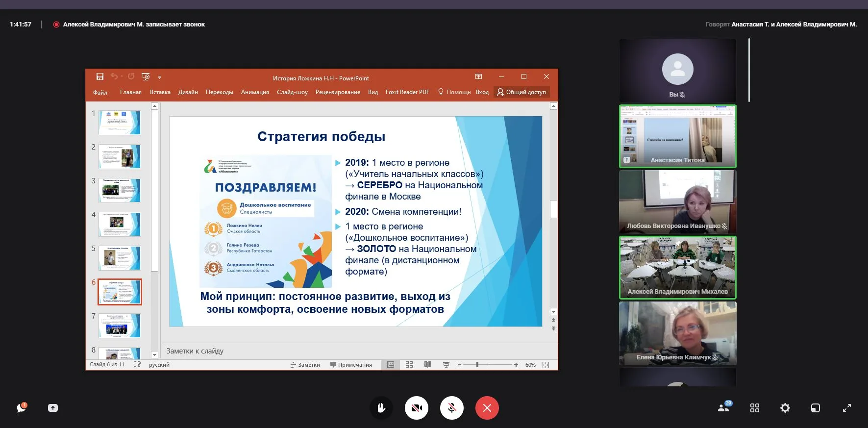
Task: Click the raise hand icon
Action: 381,408
